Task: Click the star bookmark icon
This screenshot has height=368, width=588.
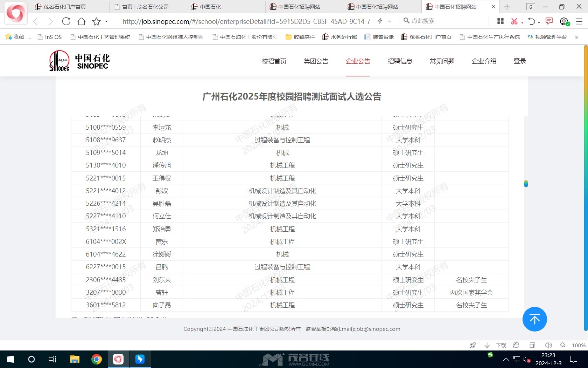Action: click(x=96, y=22)
